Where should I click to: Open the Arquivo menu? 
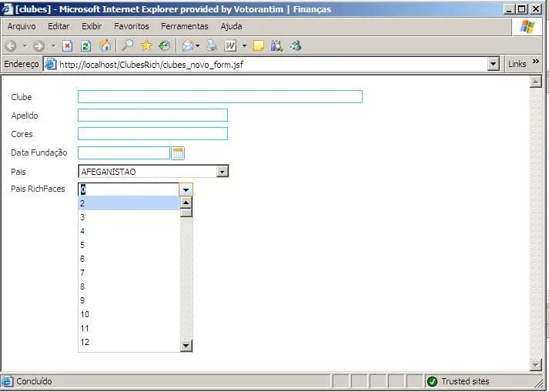click(22, 26)
